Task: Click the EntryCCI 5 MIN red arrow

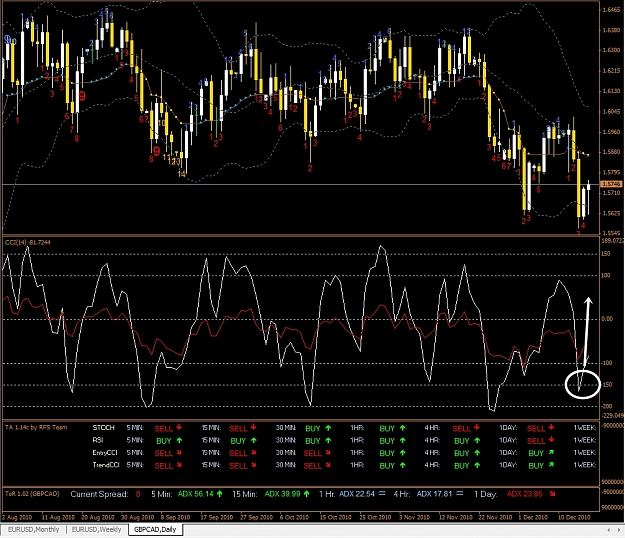Action: (x=179, y=453)
